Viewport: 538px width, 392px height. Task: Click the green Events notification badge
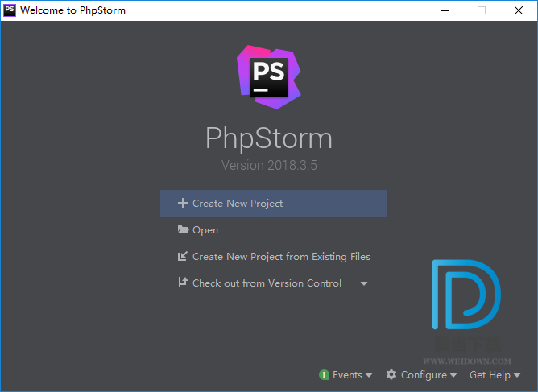[324, 375]
